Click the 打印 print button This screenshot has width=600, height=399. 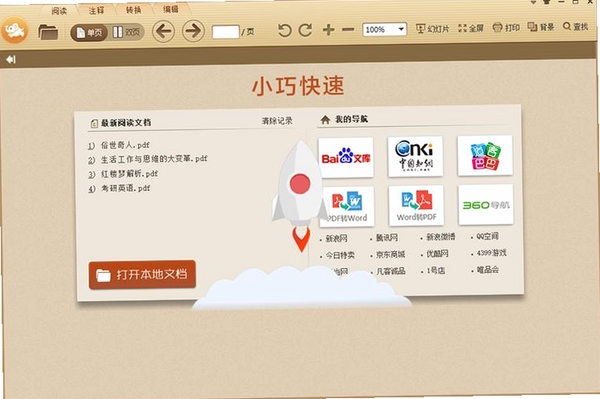coord(506,27)
